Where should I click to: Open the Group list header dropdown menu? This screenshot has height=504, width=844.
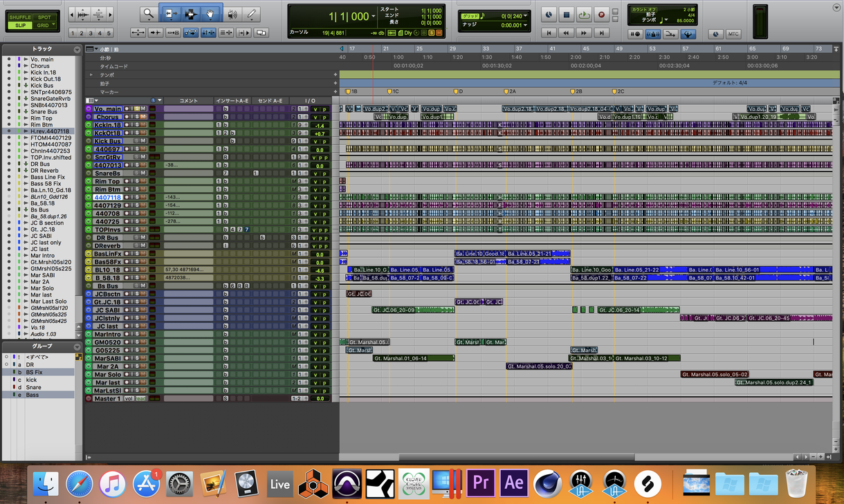[77, 346]
